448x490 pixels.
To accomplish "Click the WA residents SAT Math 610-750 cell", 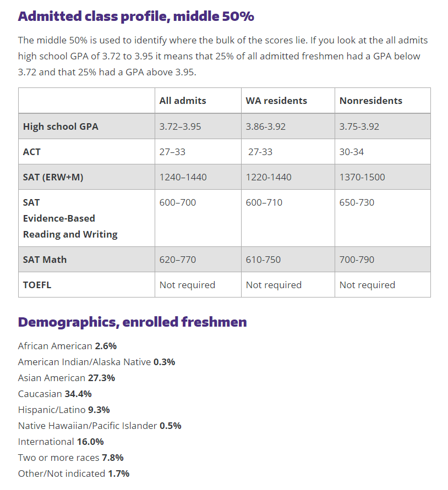I will pos(263,260).
